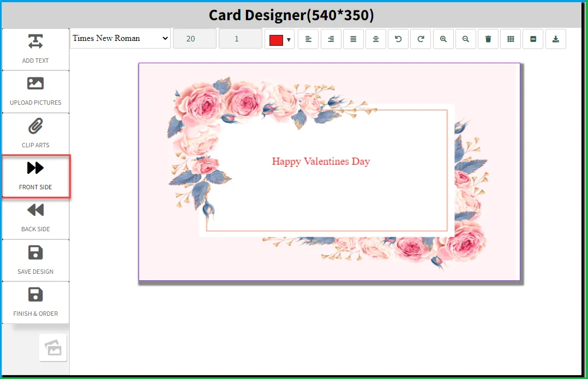Click the minus square toolbar icon
Image resolution: width=588 pixels, height=379 pixels.
[x=533, y=39]
